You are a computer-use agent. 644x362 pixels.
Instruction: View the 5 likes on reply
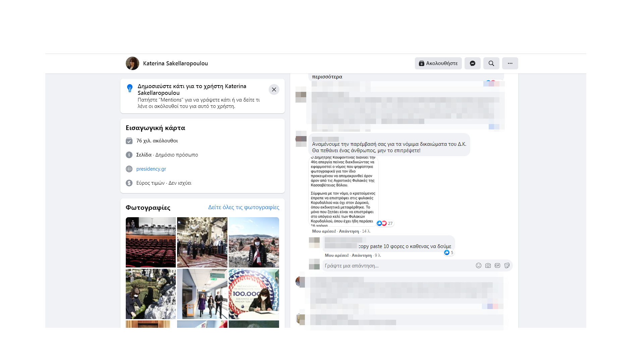[x=449, y=252]
